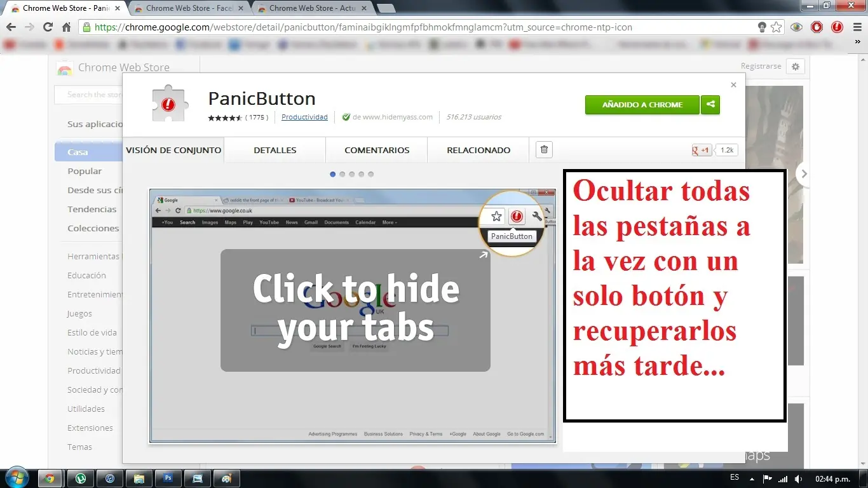The height and width of the screenshot is (488, 868).
Task: Select the fifth screenshot carousel dot
Action: (371, 174)
